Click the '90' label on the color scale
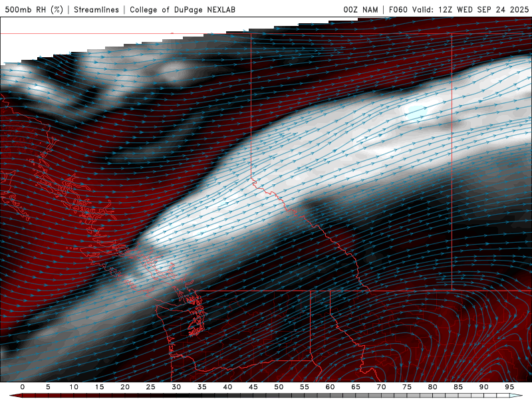The height and width of the screenshot is (399, 532). pos(484,387)
